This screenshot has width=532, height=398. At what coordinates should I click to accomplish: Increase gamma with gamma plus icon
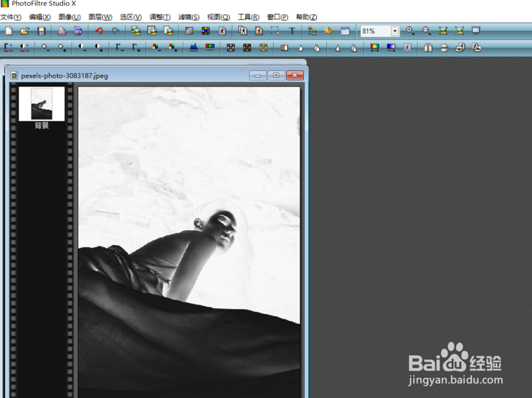(136, 48)
